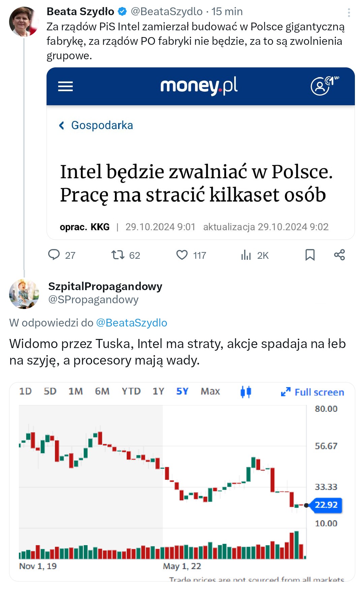364x592 pixels.
Task: Toggle candlestick chart type icon
Action: click(246, 392)
